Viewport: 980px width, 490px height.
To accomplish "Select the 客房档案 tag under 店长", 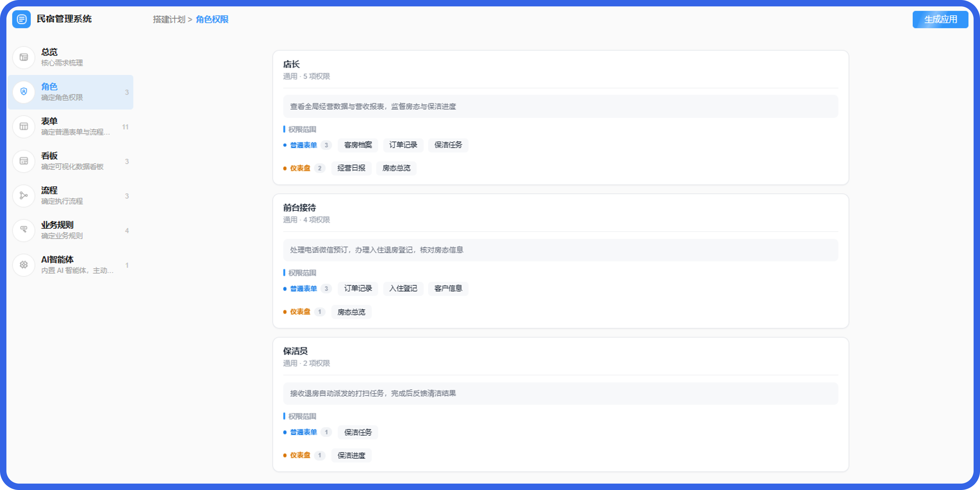I will point(358,145).
